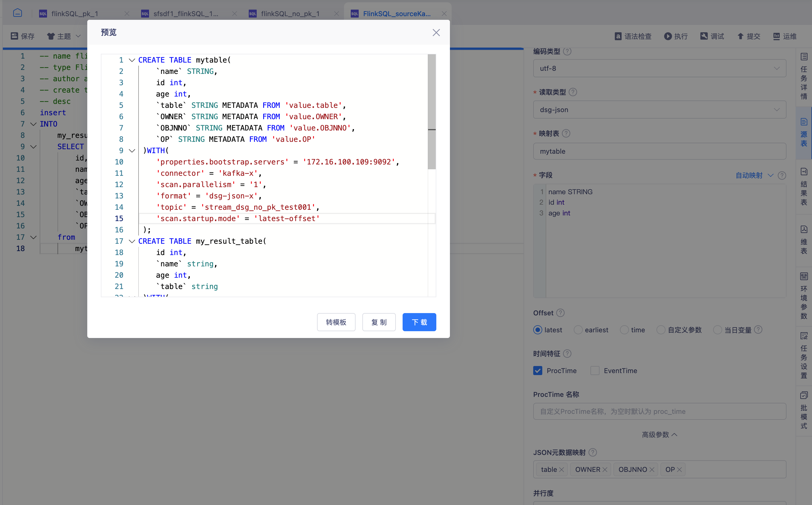The width and height of the screenshot is (812, 505).
Task: Click the help icon next to 编码类型
Action: (x=567, y=51)
